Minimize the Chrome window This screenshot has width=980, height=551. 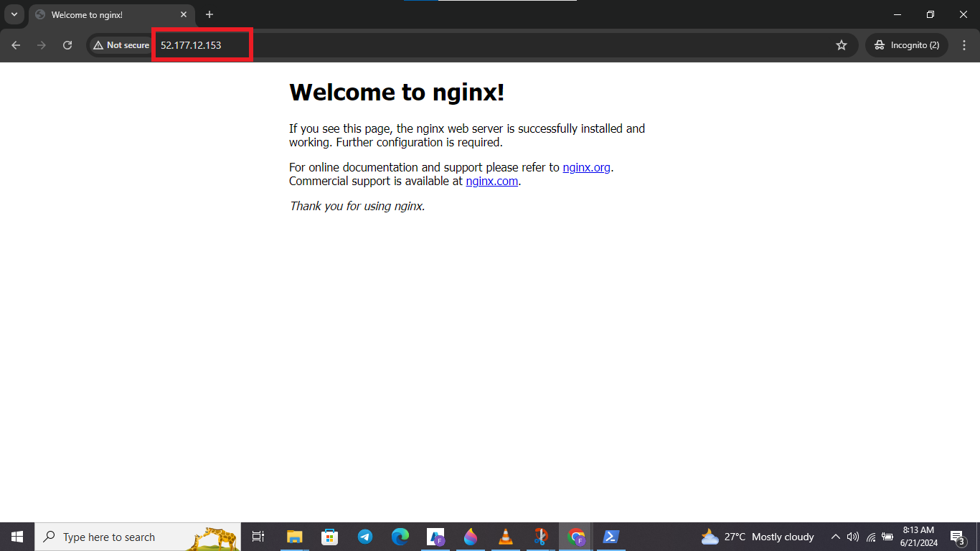point(897,14)
